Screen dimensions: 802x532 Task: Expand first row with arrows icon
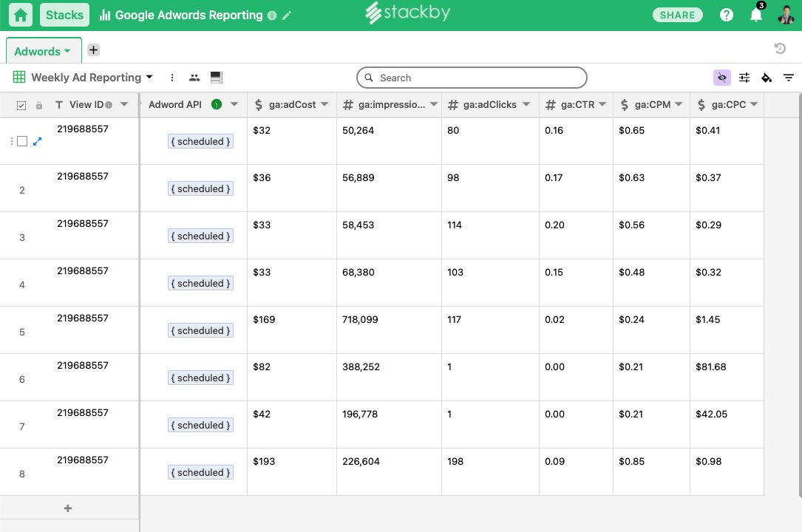(x=38, y=141)
